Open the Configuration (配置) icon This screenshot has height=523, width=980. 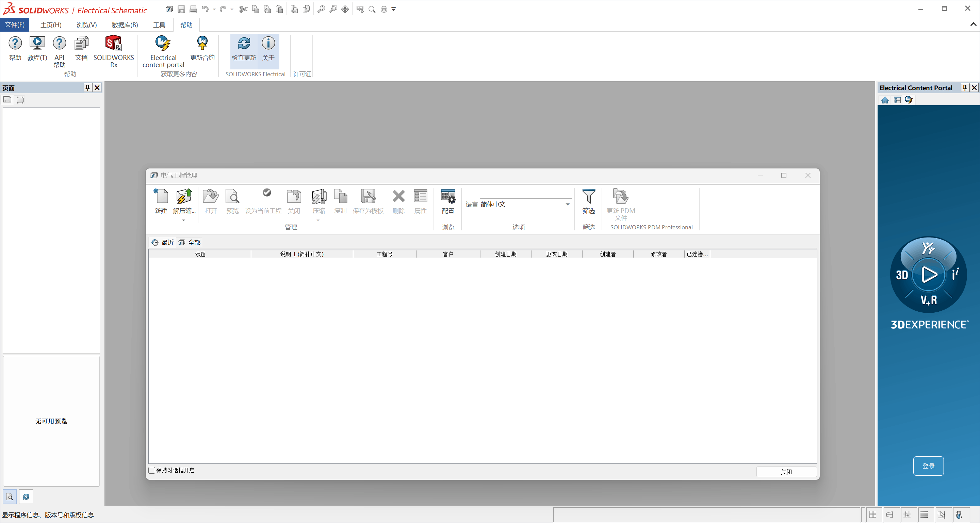point(448,197)
